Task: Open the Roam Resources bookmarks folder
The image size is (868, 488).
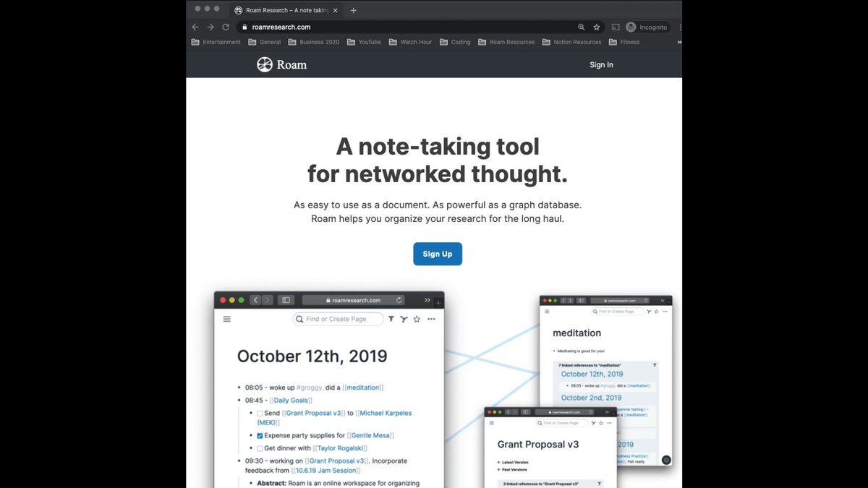Action: [506, 42]
